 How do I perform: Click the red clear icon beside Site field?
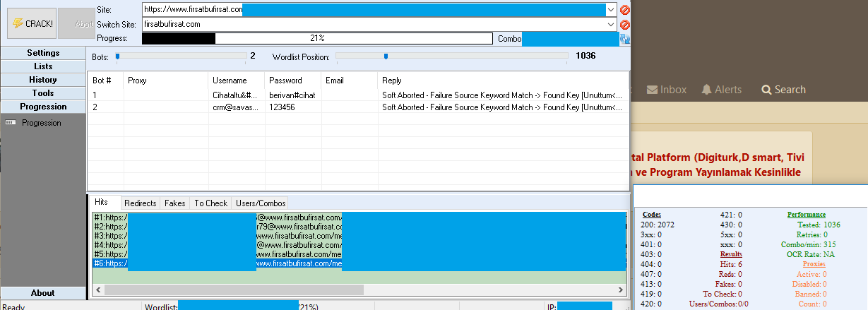(624, 10)
